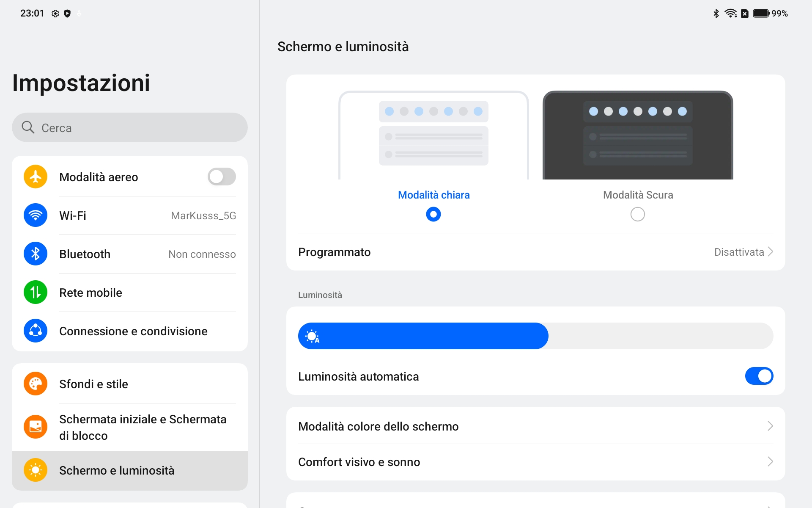The width and height of the screenshot is (812, 508).
Task: Disable the Luminosità automatica switch
Action: click(759, 376)
